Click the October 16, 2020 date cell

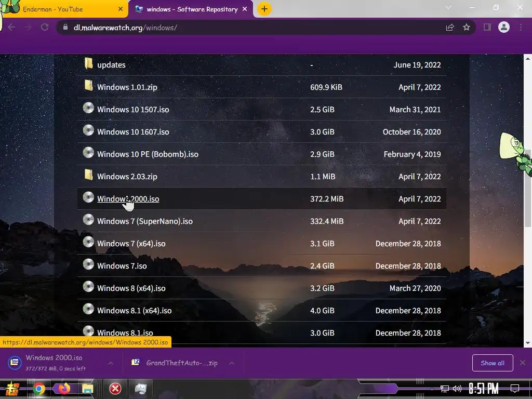pos(411,132)
